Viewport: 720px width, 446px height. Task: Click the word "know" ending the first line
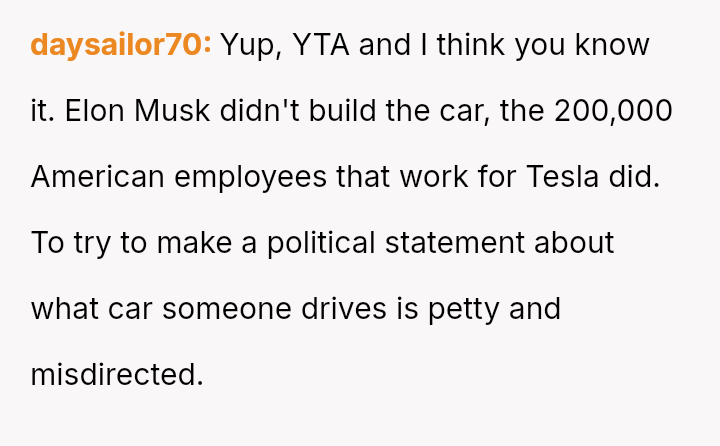coord(613,45)
